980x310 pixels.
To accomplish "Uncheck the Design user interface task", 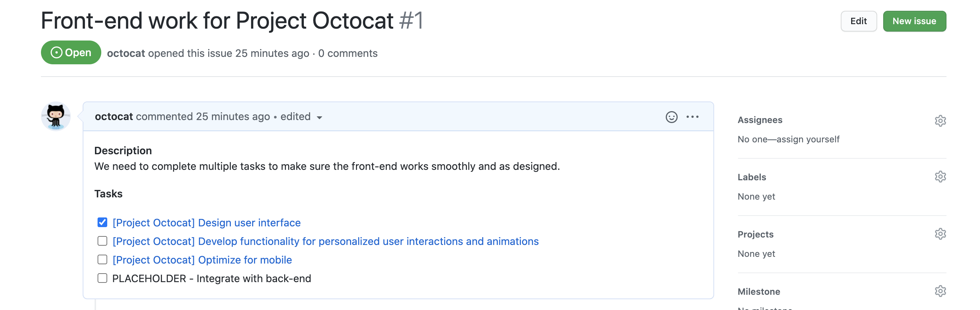I will [x=102, y=222].
